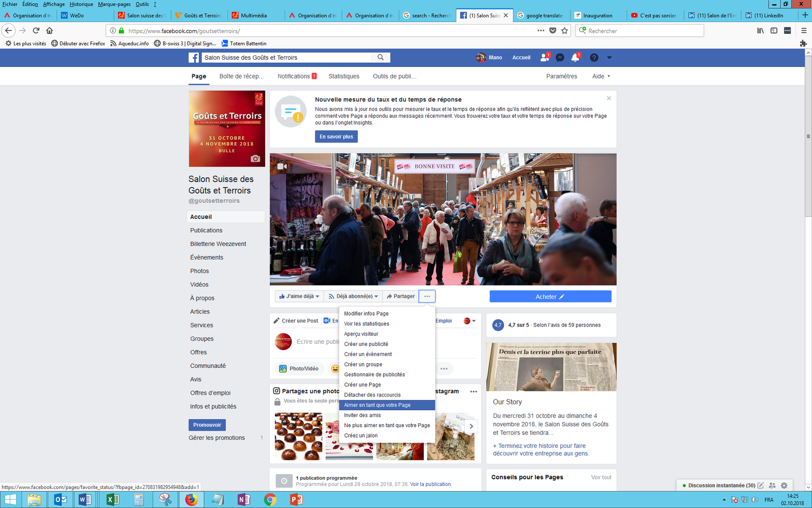
Task: Open the Firefox hamburger menu
Action: coord(804,31)
